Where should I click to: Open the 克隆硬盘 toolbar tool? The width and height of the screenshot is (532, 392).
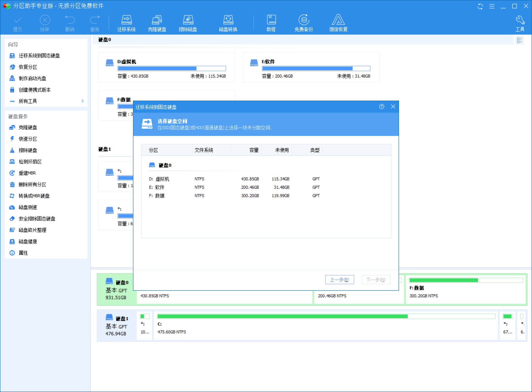click(x=157, y=23)
